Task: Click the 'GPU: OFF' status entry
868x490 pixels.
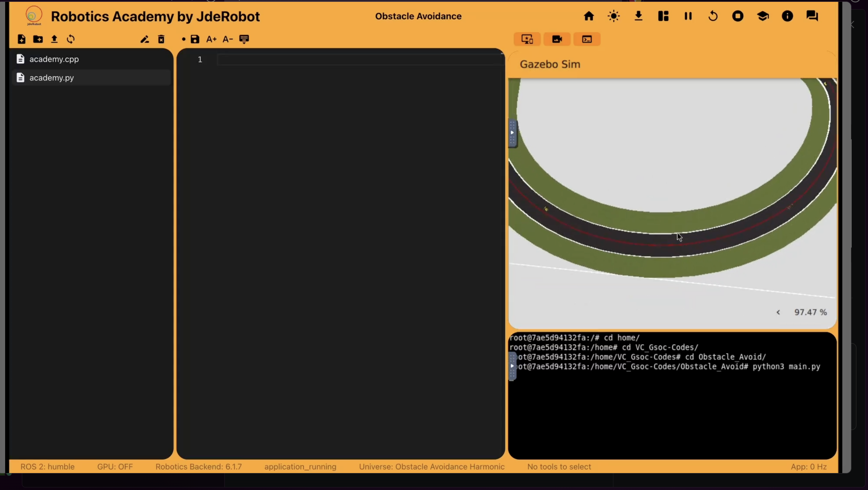Action: [x=115, y=467]
